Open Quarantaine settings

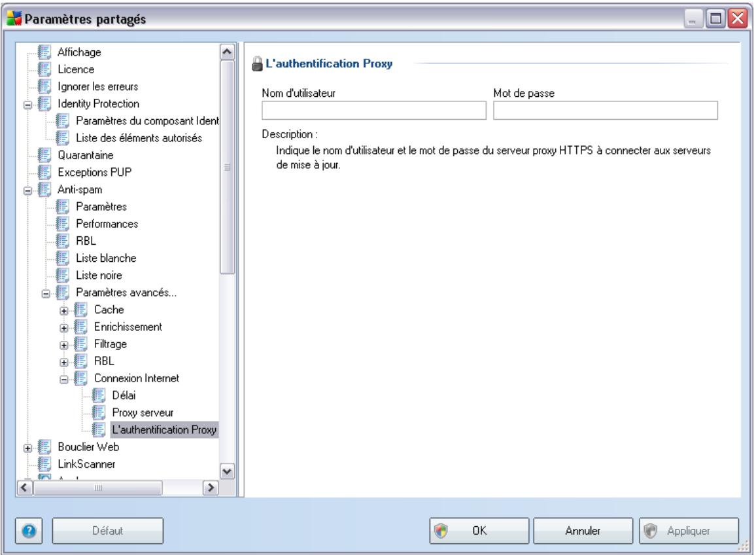85,155
